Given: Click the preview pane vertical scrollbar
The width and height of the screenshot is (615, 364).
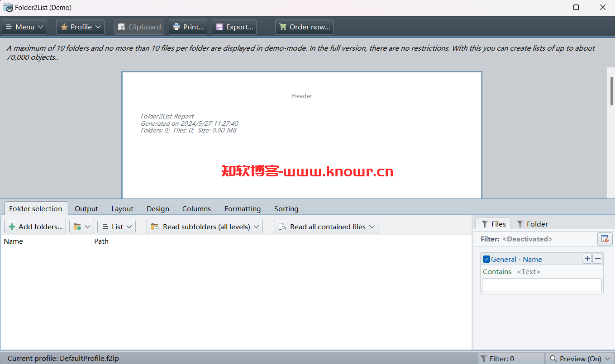Looking at the screenshot, I should click(x=611, y=91).
